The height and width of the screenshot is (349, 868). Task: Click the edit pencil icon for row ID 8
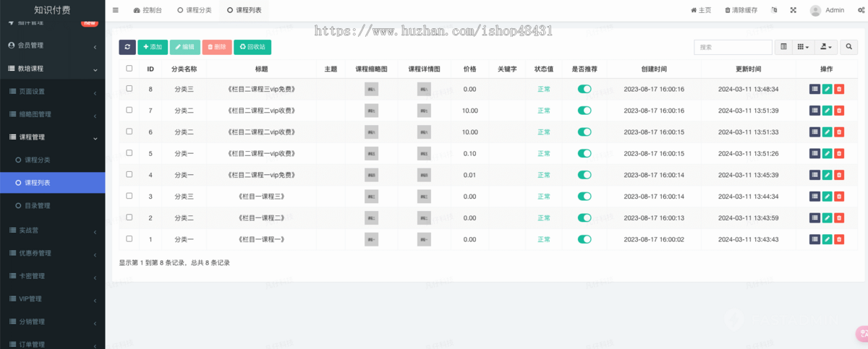[827, 89]
